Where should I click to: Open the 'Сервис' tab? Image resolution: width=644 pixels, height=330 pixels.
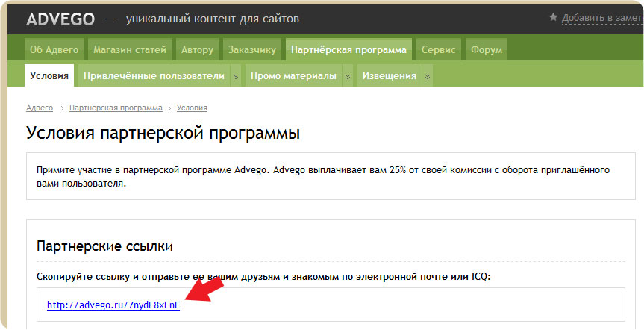coord(439,50)
